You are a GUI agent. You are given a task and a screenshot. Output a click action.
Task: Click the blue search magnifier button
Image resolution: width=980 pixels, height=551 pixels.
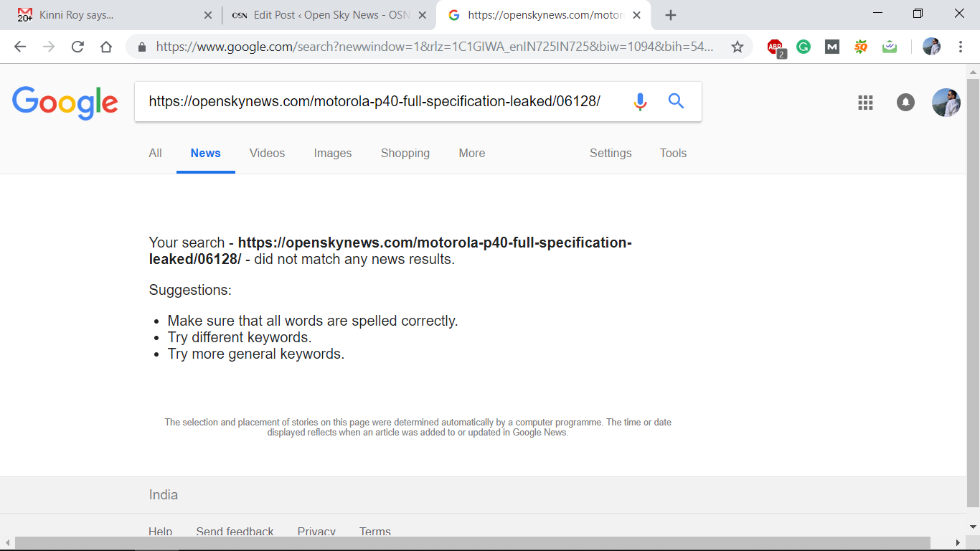(x=676, y=101)
